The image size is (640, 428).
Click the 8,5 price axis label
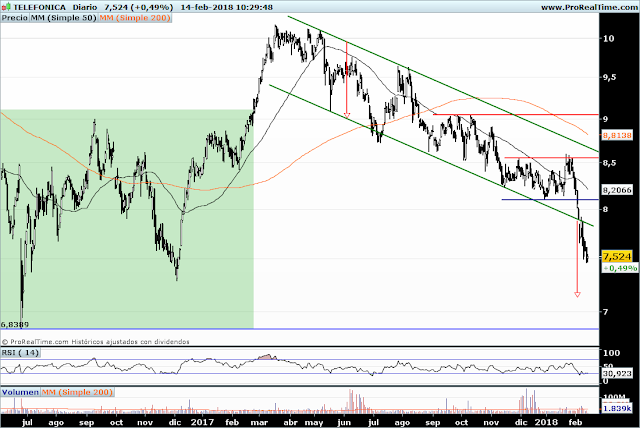click(x=611, y=163)
